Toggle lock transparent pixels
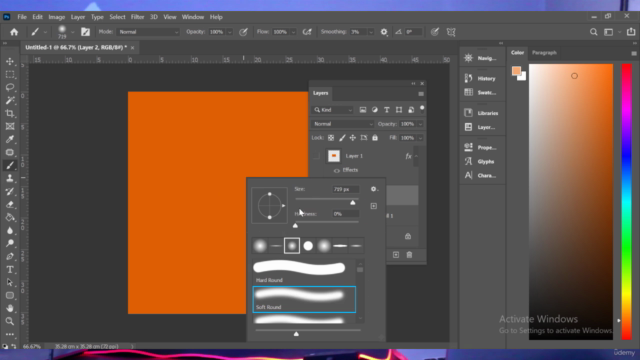 331,138
